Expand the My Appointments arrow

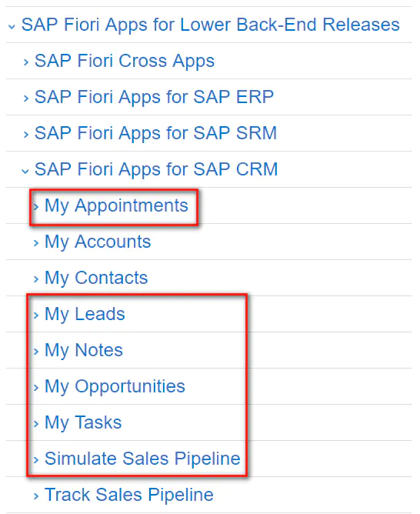pyautogui.click(x=36, y=206)
